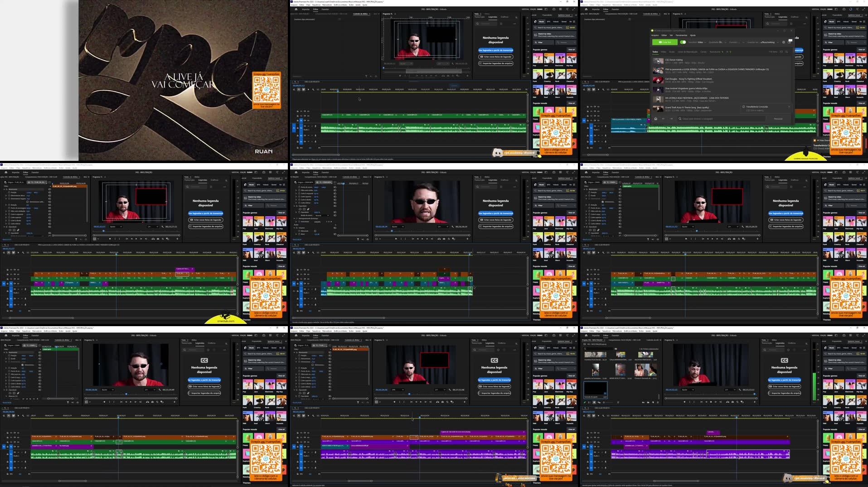Click the green Colar link button
868x487 pixels.
[665, 42]
